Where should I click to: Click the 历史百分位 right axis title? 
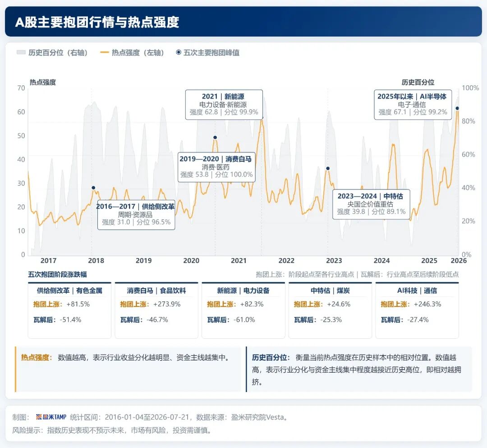click(418, 82)
